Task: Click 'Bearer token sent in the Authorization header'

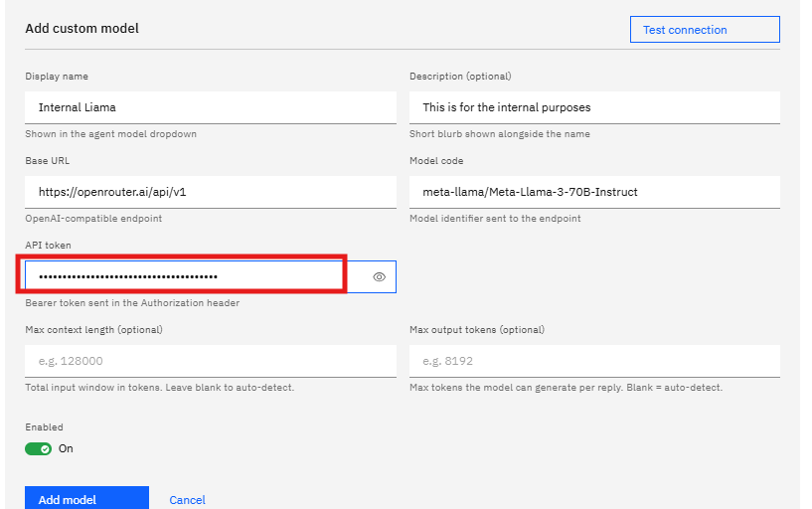Action: 132,303
